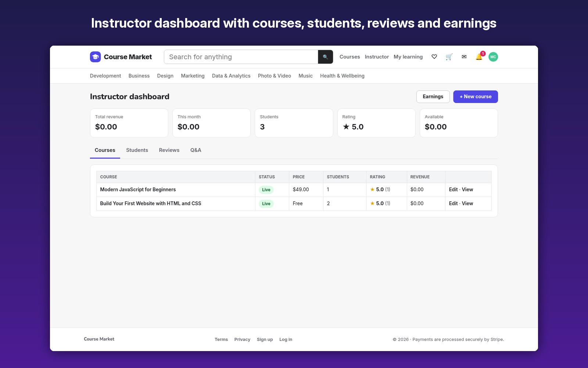588x368 pixels.
Task: Click the $49.00 price cell
Action: pyautogui.click(x=306, y=190)
